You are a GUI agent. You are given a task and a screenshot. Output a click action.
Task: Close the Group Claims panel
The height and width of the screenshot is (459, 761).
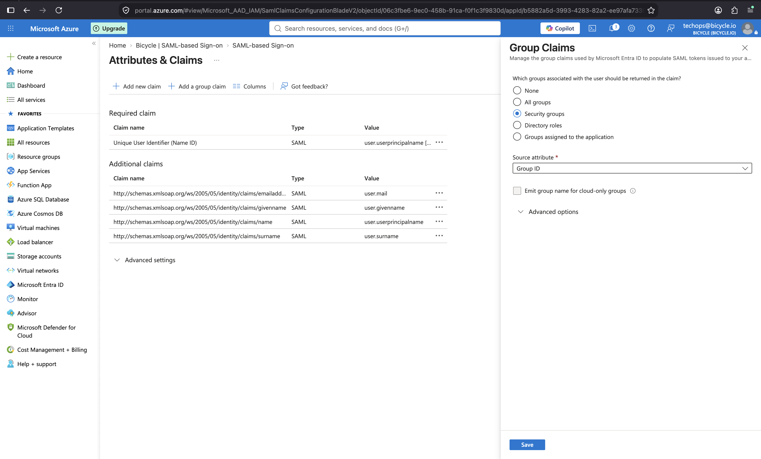(744, 48)
